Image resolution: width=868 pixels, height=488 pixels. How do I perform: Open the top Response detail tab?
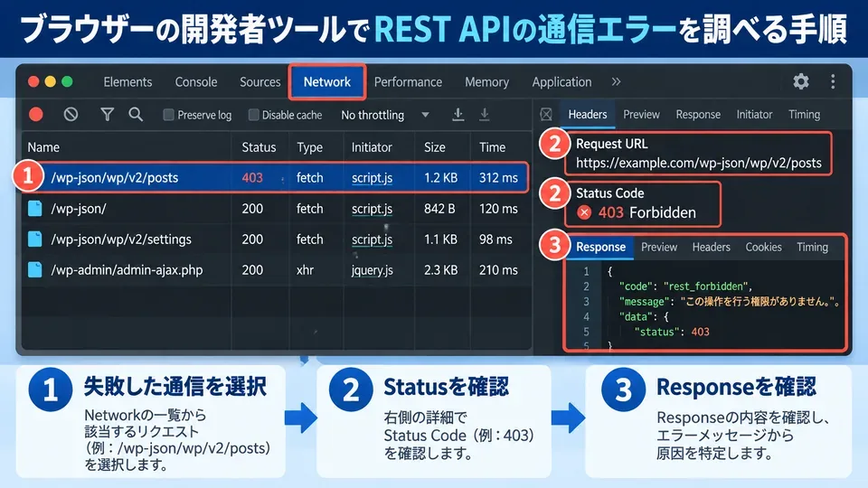(x=698, y=115)
